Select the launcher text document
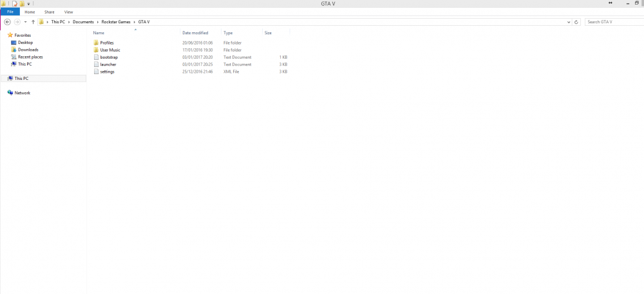Screen dimensions: 644x294 point(105,64)
